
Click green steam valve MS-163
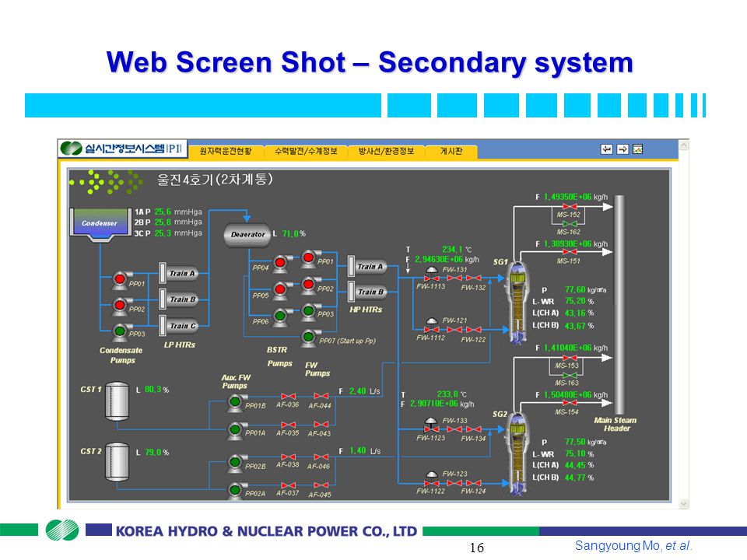tap(570, 375)
